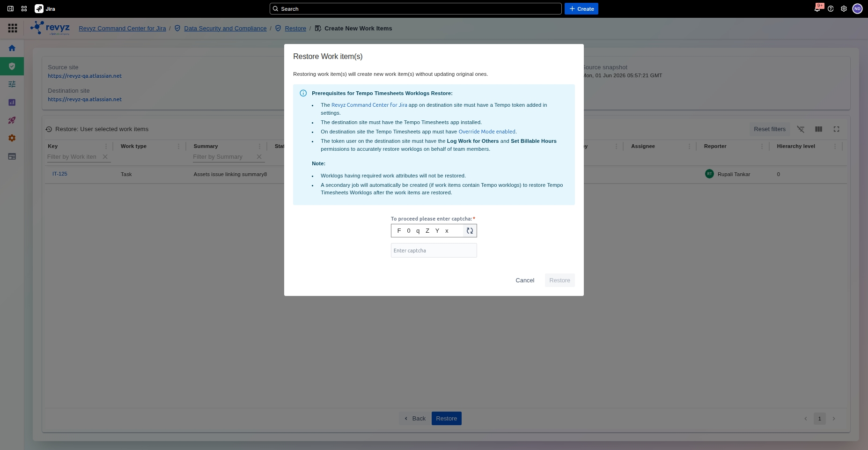Open work item IT-125

pos(60,174)
